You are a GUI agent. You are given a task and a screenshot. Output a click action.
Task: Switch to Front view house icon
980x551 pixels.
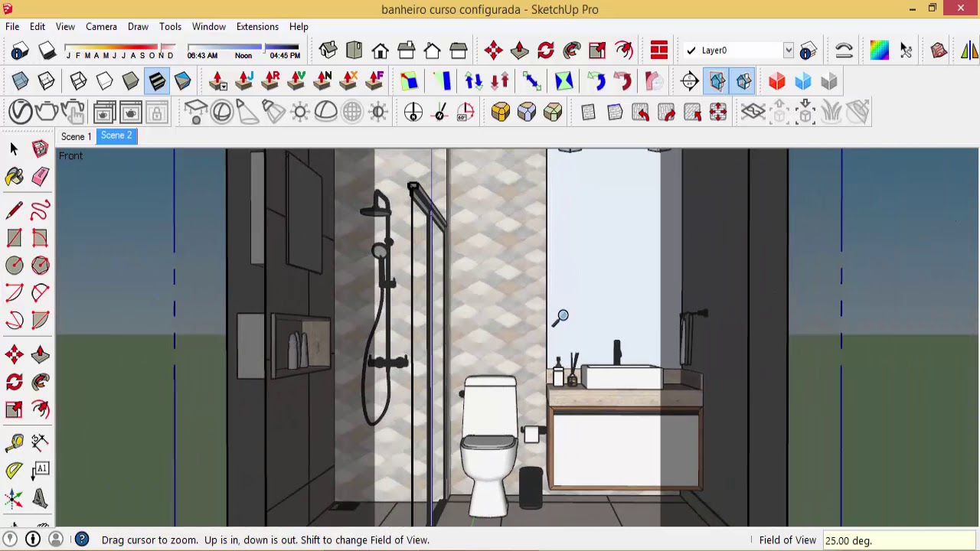pyautogui.click(x=380, y=51)
